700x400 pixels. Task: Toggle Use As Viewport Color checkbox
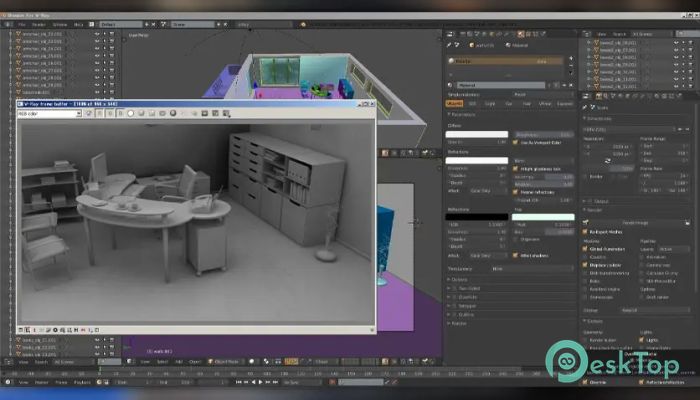click(515, 142)
